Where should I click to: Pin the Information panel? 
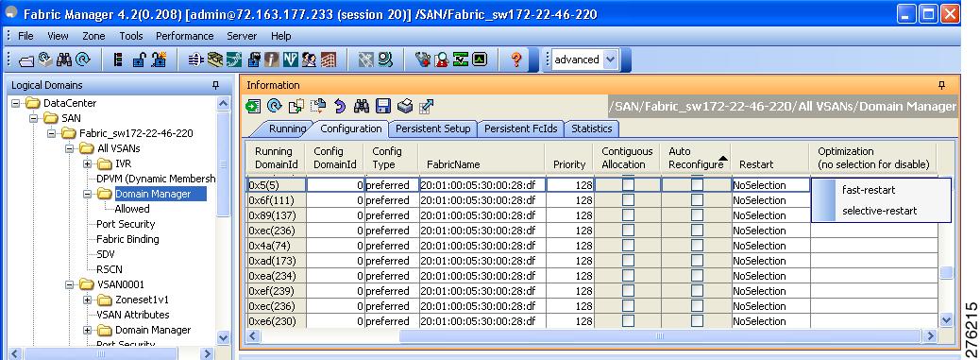[x=942, y=86]
